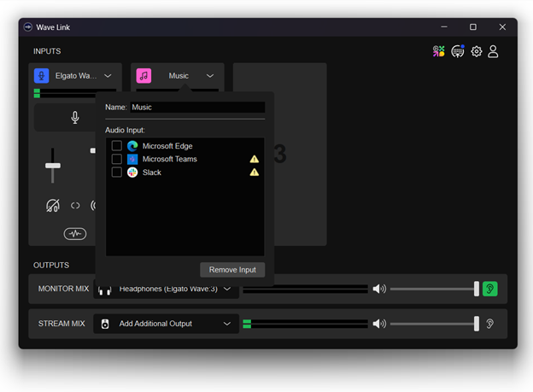Click the STREAM MIX label

(61, 324)
